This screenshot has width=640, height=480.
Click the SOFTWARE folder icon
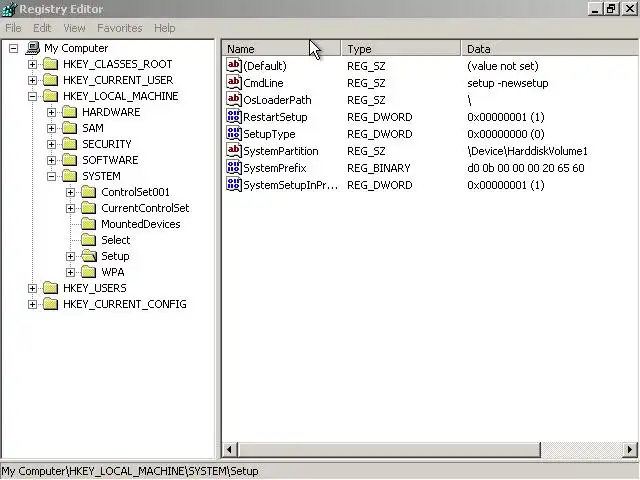click(x=70, y=160)
